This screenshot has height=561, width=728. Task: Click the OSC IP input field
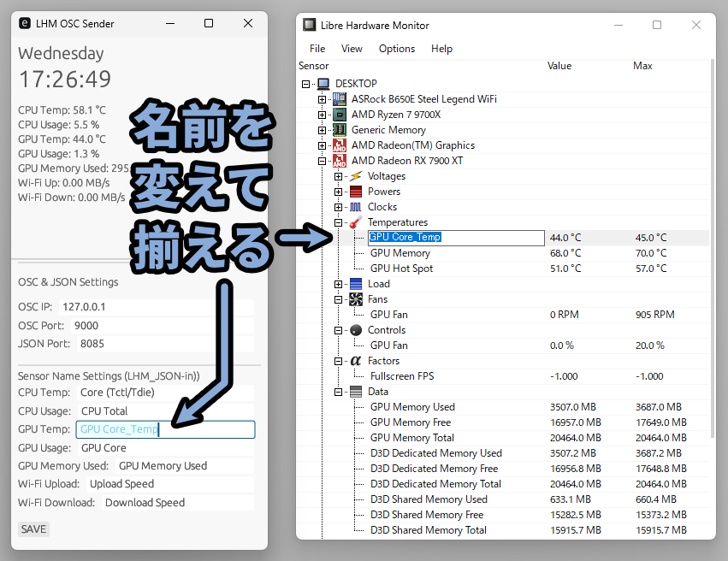pyautogui.click(x=157, y=307)
